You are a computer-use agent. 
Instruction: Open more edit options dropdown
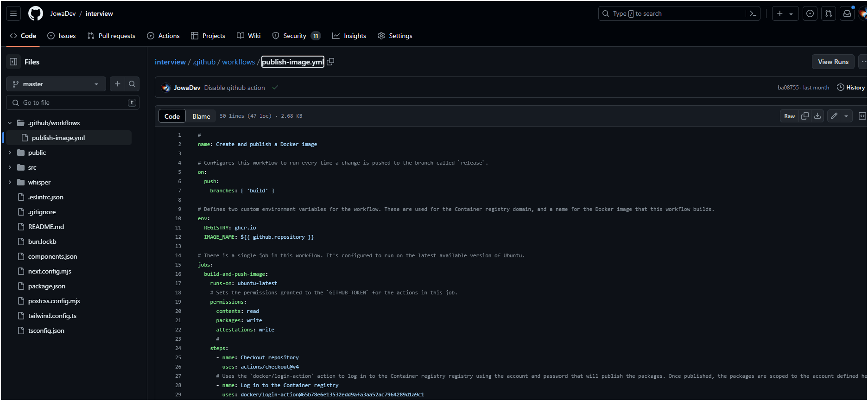846,116
